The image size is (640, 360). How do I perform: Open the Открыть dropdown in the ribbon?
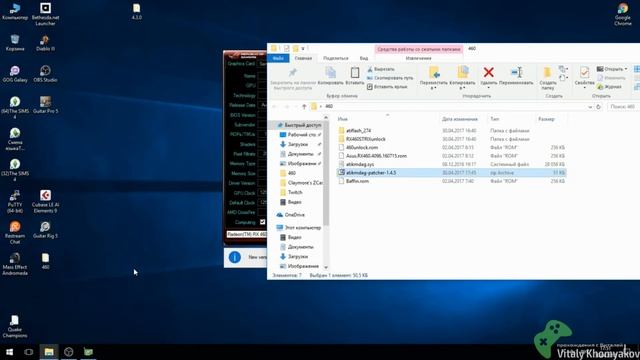pyautogui.click(x=626, y=69)
